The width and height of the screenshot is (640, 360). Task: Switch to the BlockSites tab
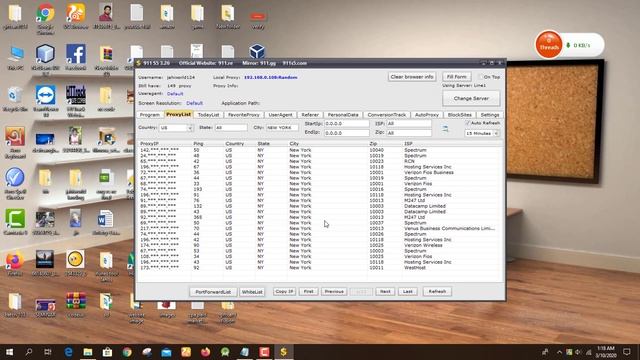click(459, 115)
